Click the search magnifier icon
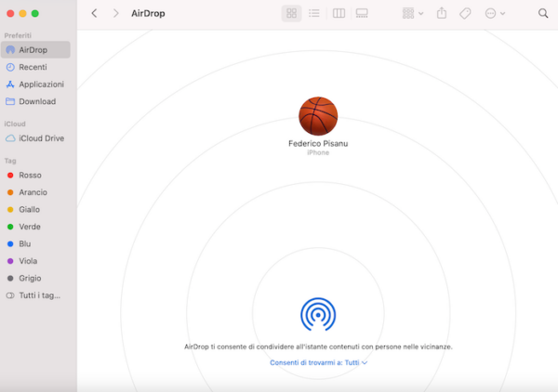The height and width of the screenshot is (392, 558). click(x=543, y=14)
